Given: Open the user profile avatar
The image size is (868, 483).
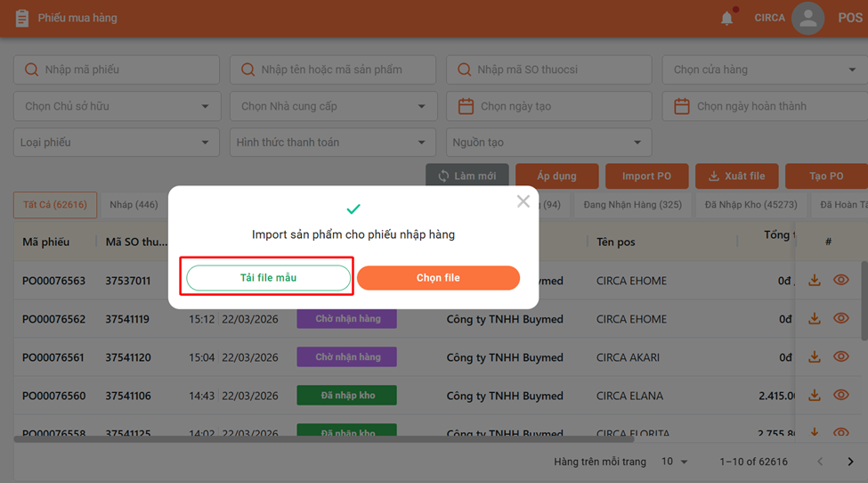Looking at the screenshot, I should [807, 18].
